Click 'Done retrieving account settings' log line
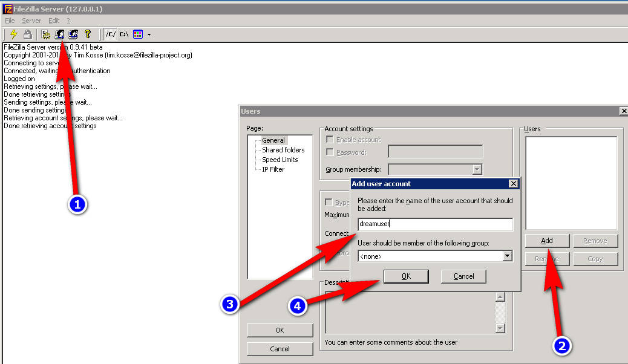Image resolution: width=628 pixels, height=364 pixels. (x=50, y=126)
